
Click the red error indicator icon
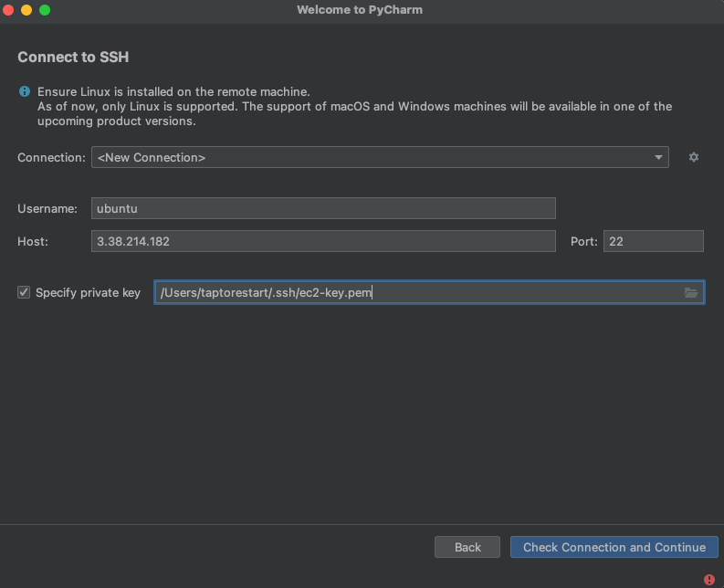[709, 579]
